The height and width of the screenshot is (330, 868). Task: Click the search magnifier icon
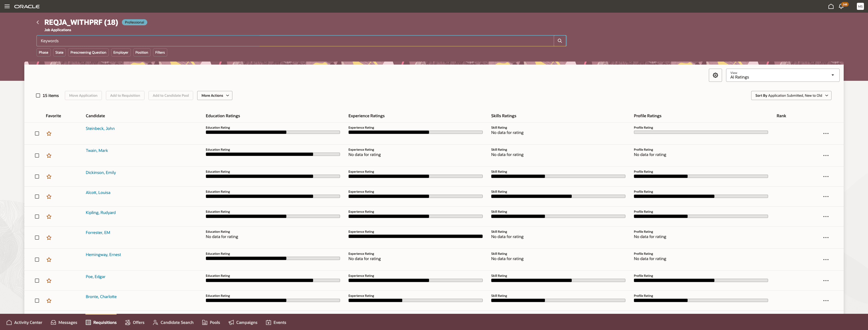(x=560, y=41)
